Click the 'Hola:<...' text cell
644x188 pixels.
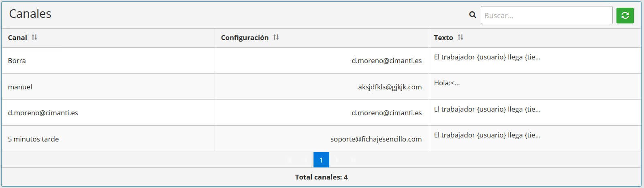(x=447, y=83)
